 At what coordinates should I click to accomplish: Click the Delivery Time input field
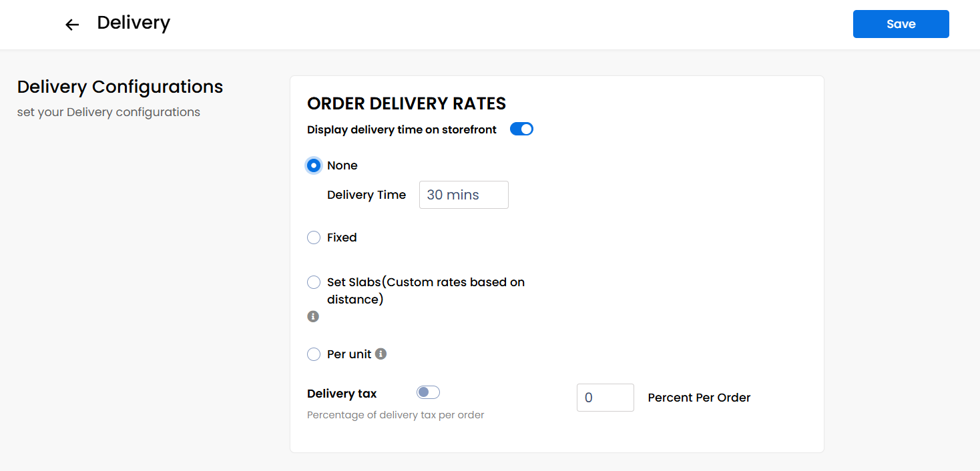[x=464, y=195]
